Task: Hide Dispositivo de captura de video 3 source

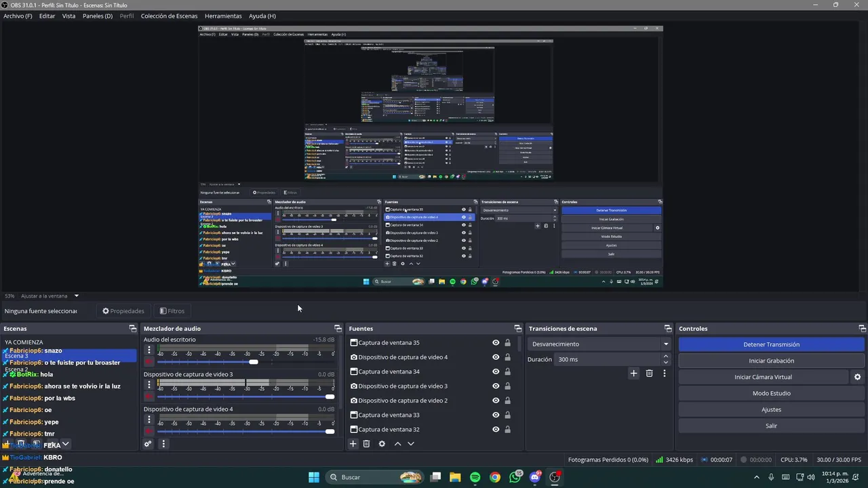Action: pos(496,386)
